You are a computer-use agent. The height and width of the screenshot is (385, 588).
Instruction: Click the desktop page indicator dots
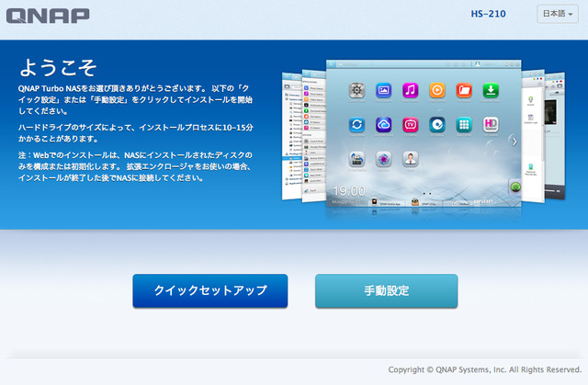click(x=426, y=194)
